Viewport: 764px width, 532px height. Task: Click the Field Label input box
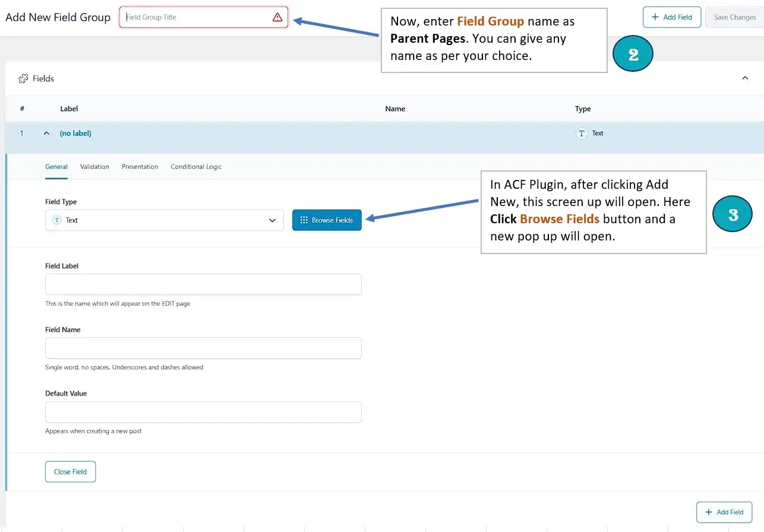click(203, 284)
